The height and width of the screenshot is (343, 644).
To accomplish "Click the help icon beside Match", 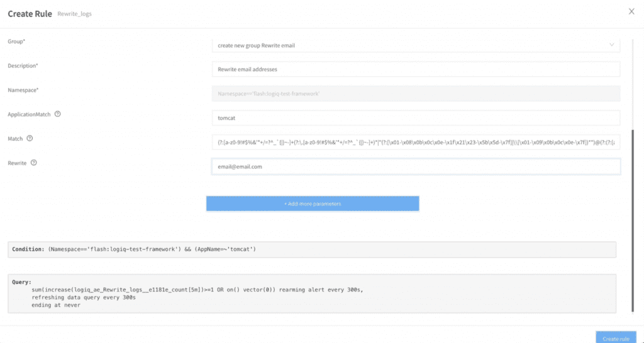I will point(30,138).
